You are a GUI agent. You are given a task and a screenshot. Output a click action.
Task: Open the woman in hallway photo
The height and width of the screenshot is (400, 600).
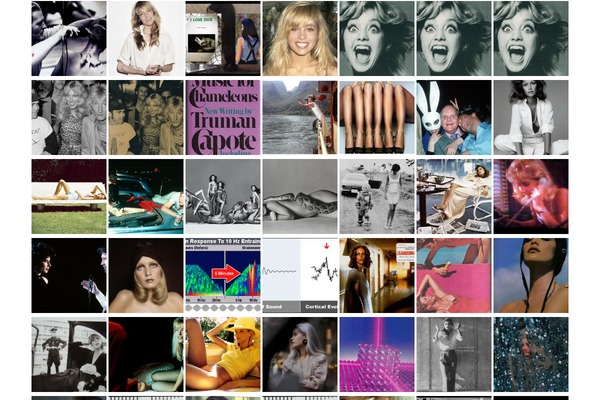[377, 276]
